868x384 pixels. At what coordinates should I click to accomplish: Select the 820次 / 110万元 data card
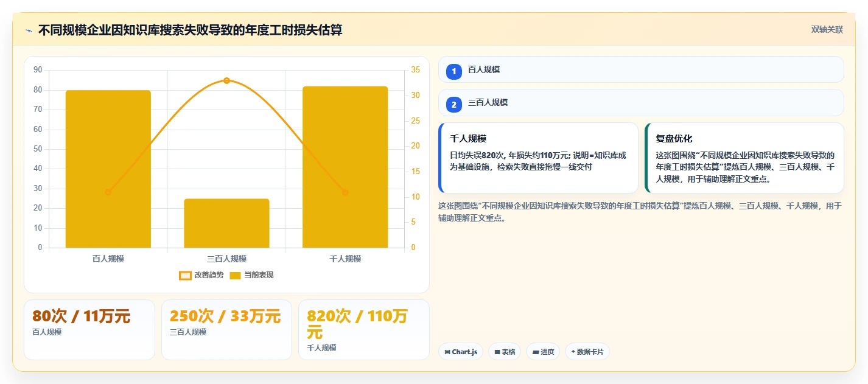[364, 329]
